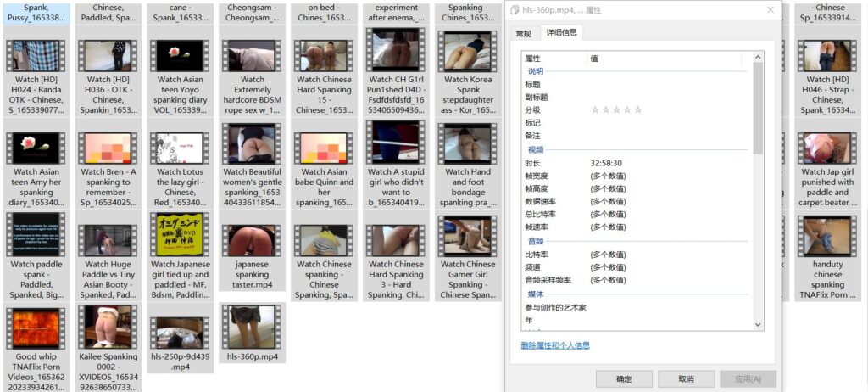Select the hls-360p.mp4 video file icon
The height and width of the screenshot is (392, 868).
pos(251,326)
